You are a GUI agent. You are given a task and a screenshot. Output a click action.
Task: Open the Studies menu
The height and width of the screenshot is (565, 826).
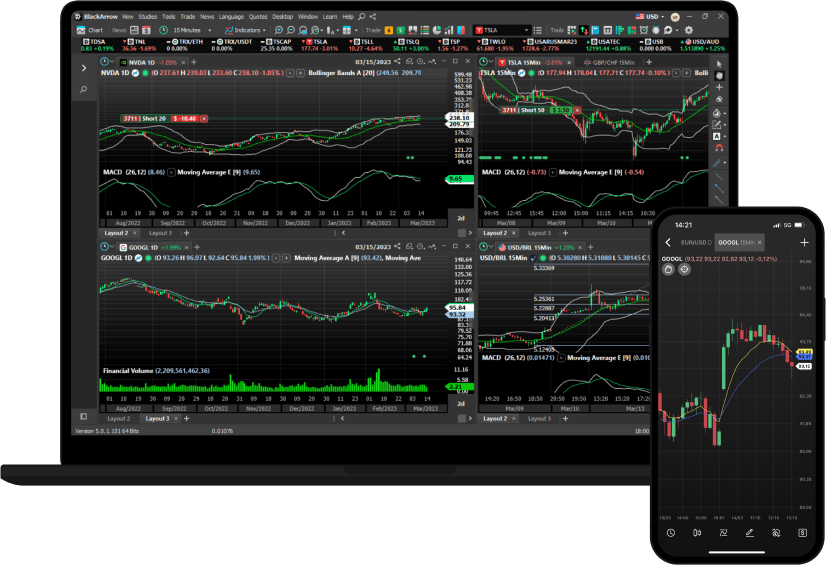tap(147, 17)
